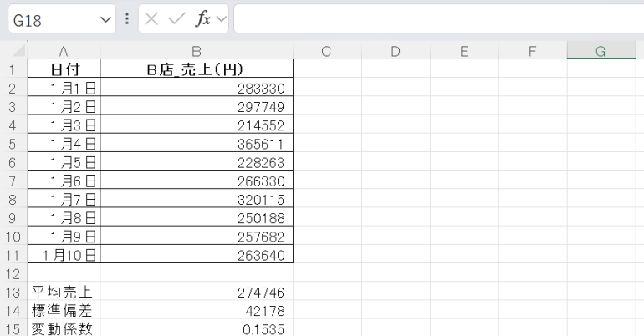Select the 平均売上 label cell
Viewport: 644px width, 336px height.
(x=64, y=292)
